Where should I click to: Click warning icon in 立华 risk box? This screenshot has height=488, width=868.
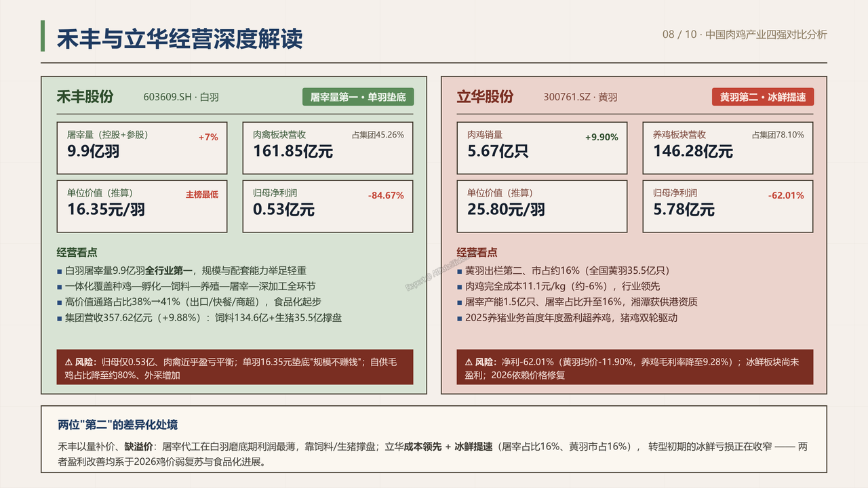(x=469, y=361)
